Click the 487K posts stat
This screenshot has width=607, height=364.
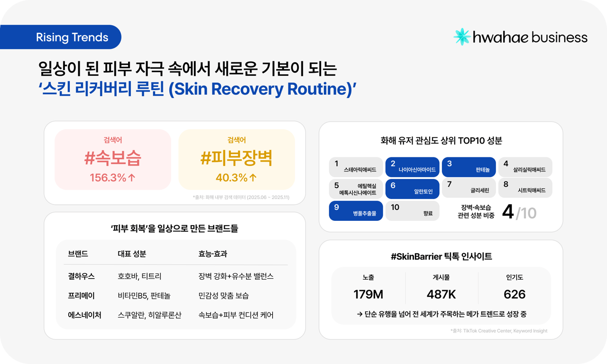point(441,294)
